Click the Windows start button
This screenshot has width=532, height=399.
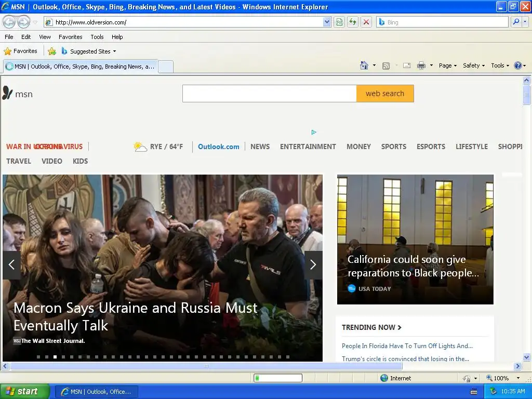pos(25,391)
